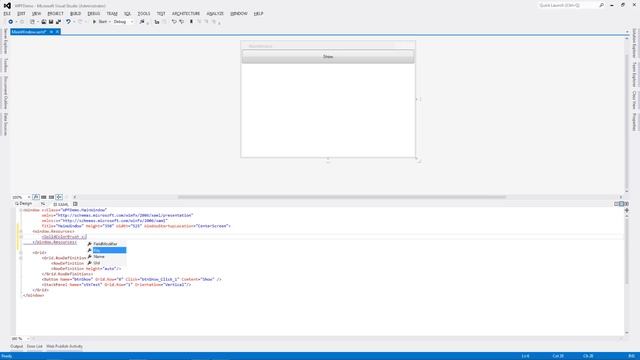Start debugging with the Start button
This screenshot has width=640, height=360.
point(100,22)
